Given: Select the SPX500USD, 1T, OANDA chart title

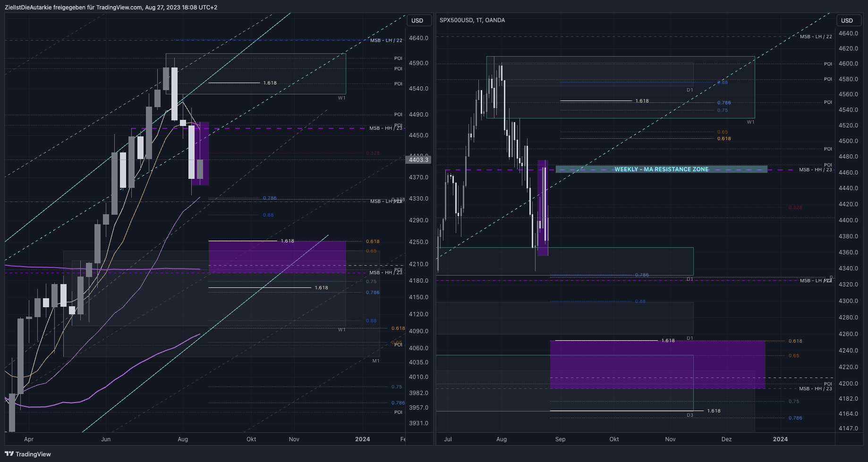Looking at the screenshot, I should point(472,20).
